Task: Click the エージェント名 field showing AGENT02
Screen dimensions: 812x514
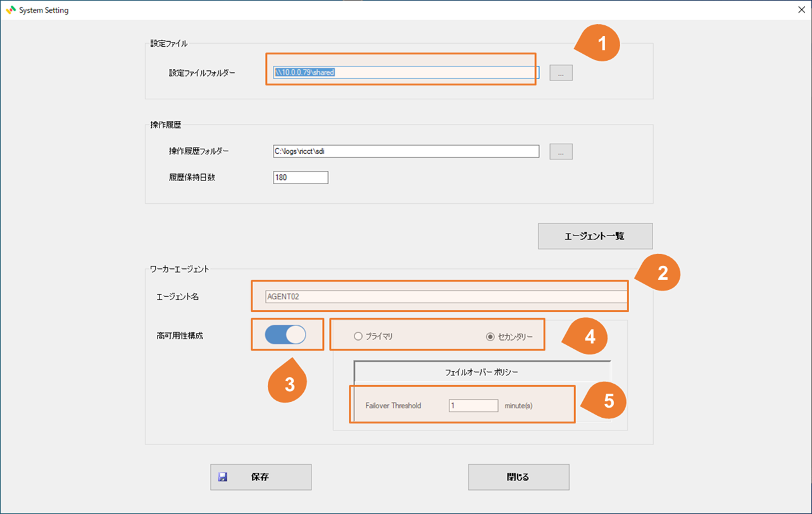Action: pos(446,296)
